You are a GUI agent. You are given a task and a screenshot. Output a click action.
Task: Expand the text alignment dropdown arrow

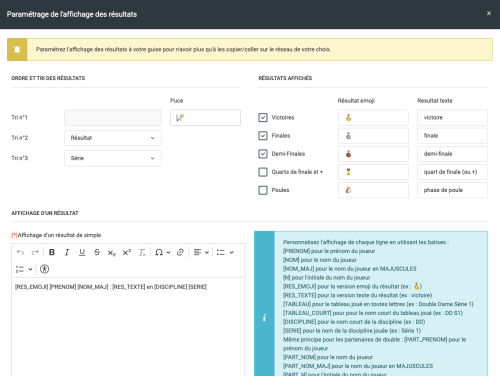(207, 252)
